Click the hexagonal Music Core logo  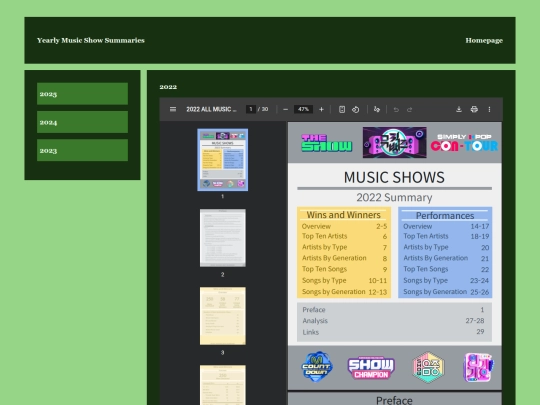[x=428, y=367]
